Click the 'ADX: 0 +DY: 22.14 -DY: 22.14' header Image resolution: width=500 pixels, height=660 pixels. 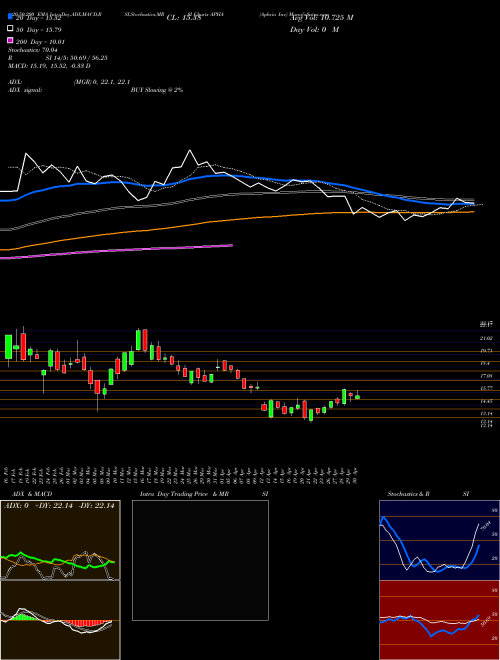[x=59, y=506]
